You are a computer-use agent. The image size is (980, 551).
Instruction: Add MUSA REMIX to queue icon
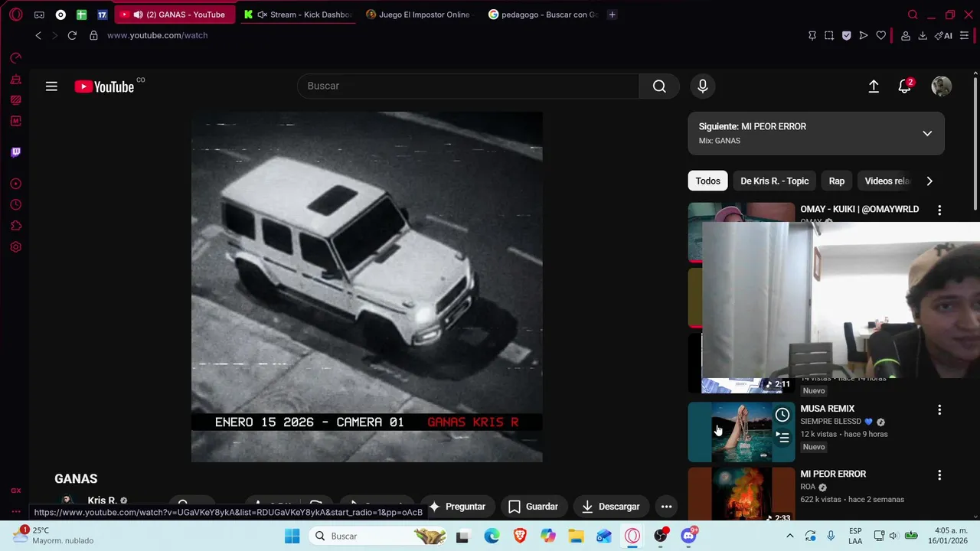(782, 438)
